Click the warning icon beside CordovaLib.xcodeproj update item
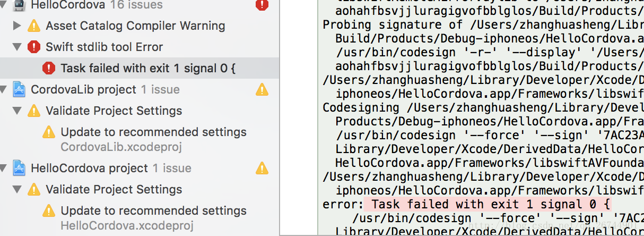 tap(49, 132)
